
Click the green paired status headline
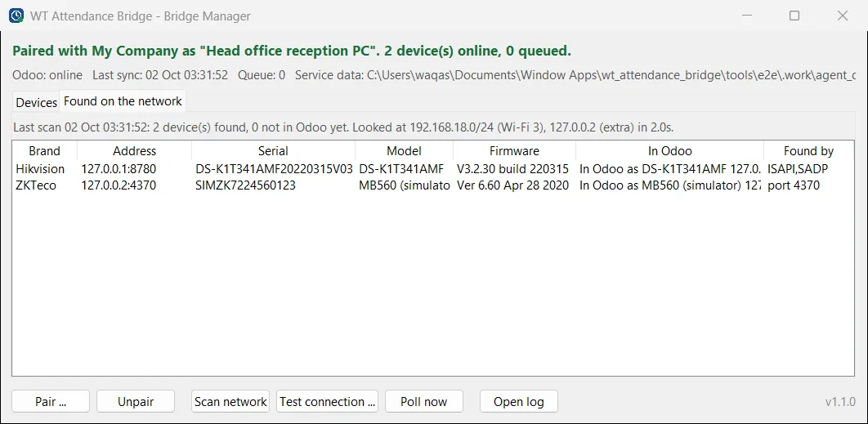pos(291,51)
